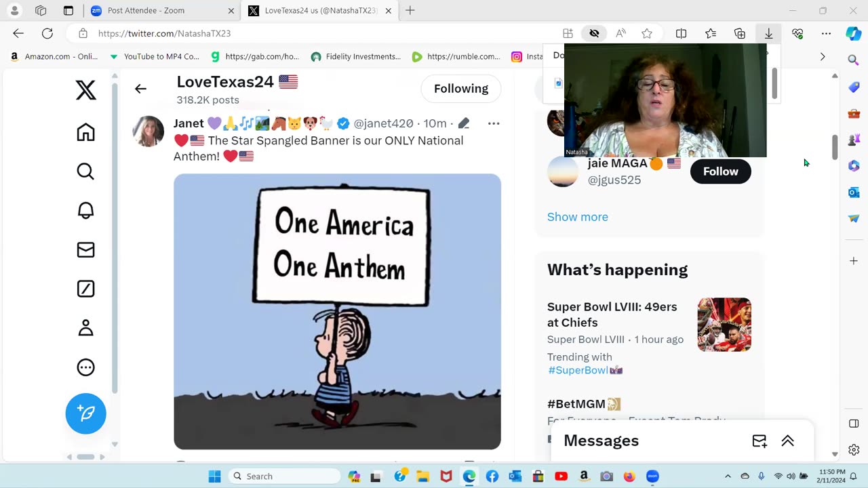Add app to Edge sidebar plus

pos(854,261)
